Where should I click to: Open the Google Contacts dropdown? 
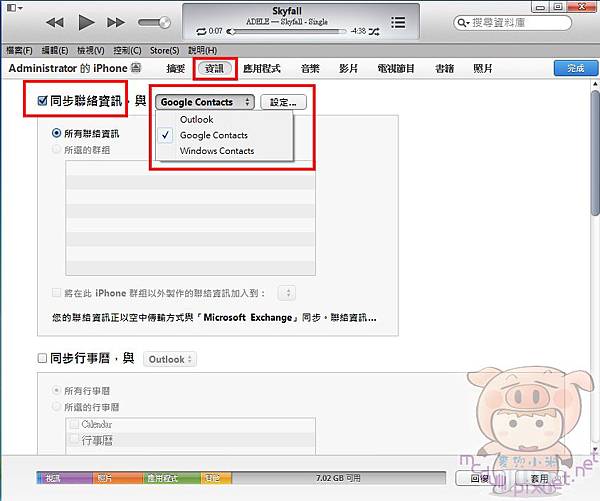click(205, 102)
